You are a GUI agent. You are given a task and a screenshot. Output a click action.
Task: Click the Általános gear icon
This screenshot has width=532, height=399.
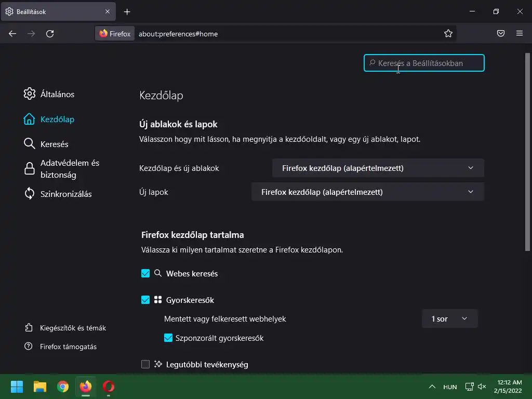point(30,94)
